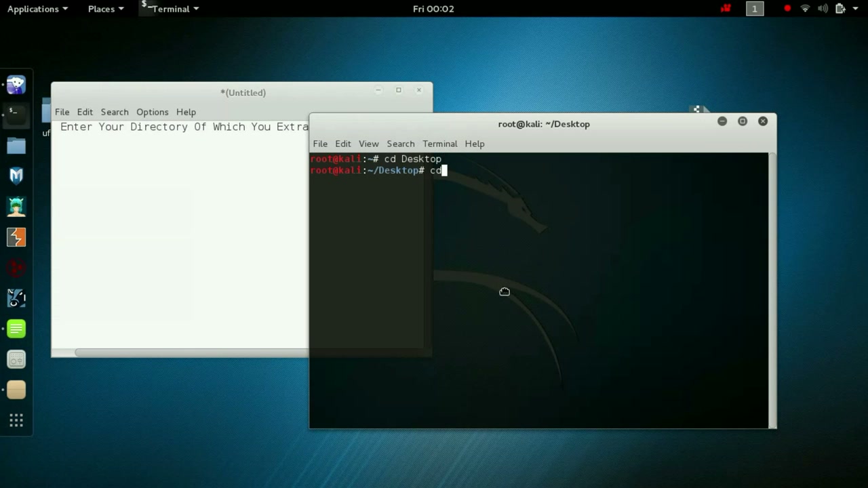Screen dimensions: 868x488
Task: Open the clock showing Fri 00:02
Action: coord(433,9)
